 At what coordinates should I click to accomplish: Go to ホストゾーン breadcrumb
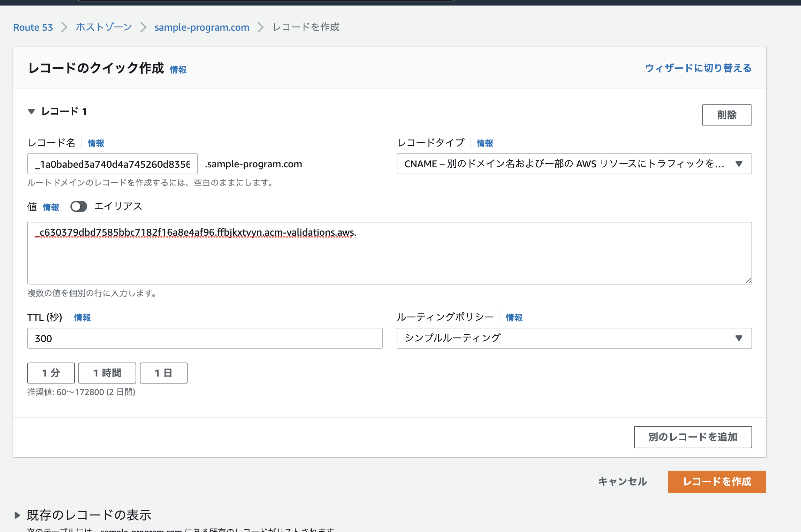[x=104, y=27]
